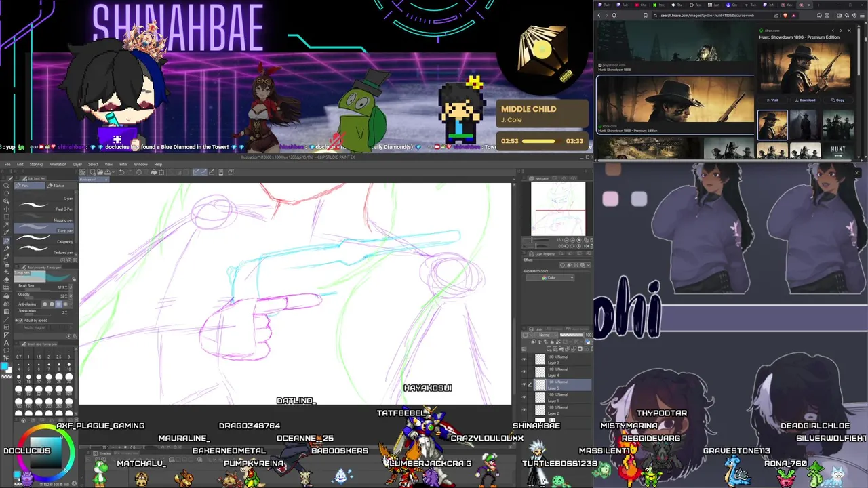Screen dimensions: 868x488
Task: Open the Layer menu
Action: point(77,164)
